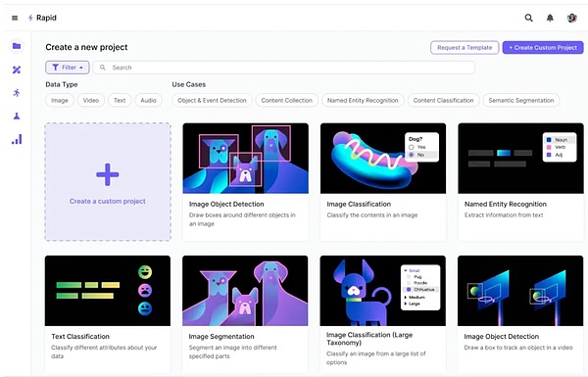The width and height of the screenshot is (588, 377).
Task: Open Image Classification Large Taxonomy thumbnail
Action: (383, 291)
